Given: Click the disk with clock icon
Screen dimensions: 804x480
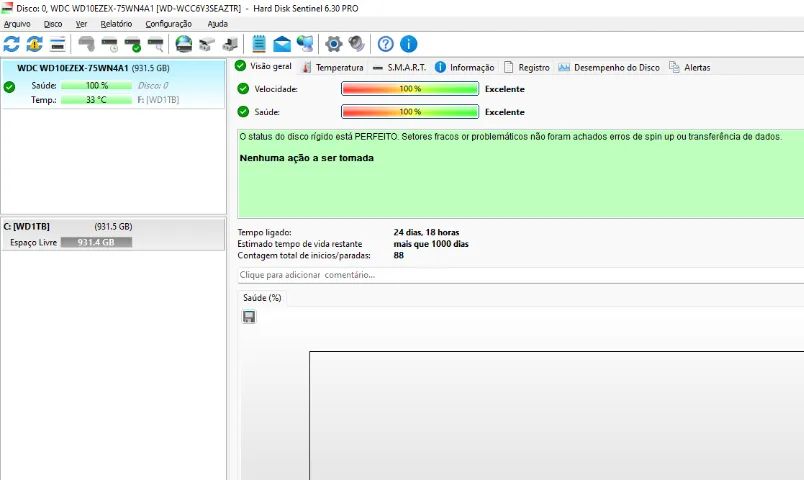Looking at the screenshot, I should coord(110,45).
